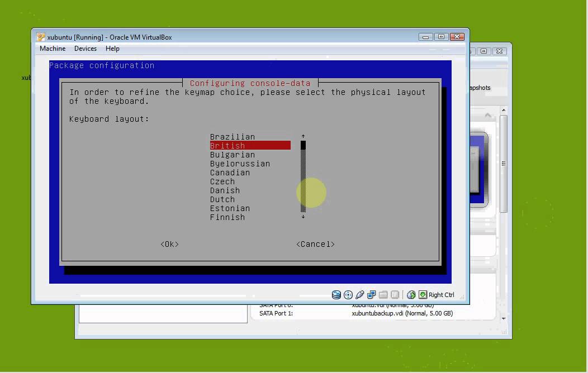Close the background VirtualBox Manager window

500,51
